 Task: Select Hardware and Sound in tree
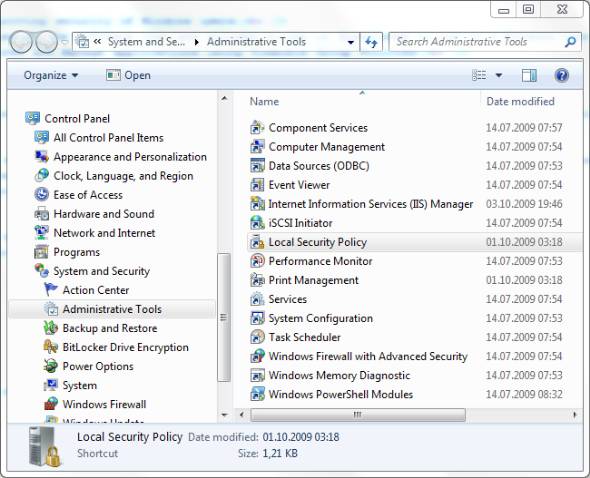tap(104, 214)
